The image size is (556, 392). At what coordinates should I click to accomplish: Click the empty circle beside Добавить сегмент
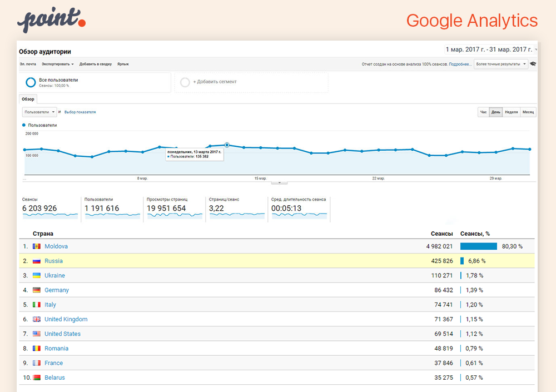coord(185,82)
